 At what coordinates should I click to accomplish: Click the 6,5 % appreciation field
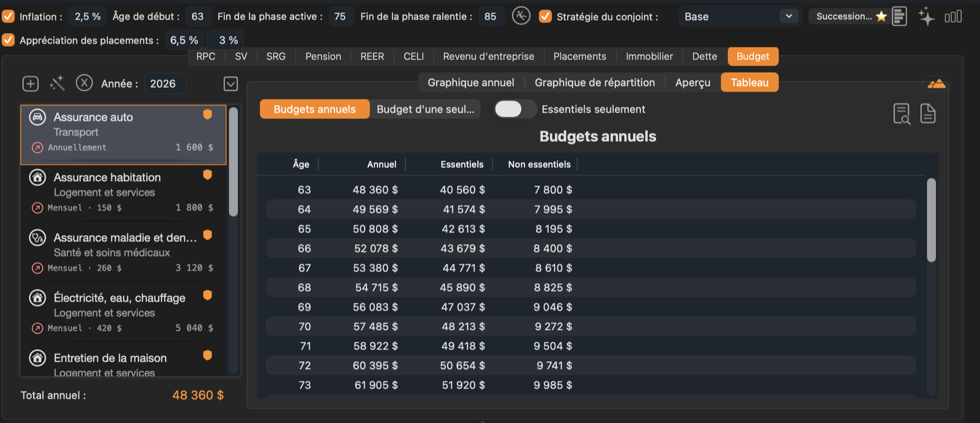(x=184, y=40)
